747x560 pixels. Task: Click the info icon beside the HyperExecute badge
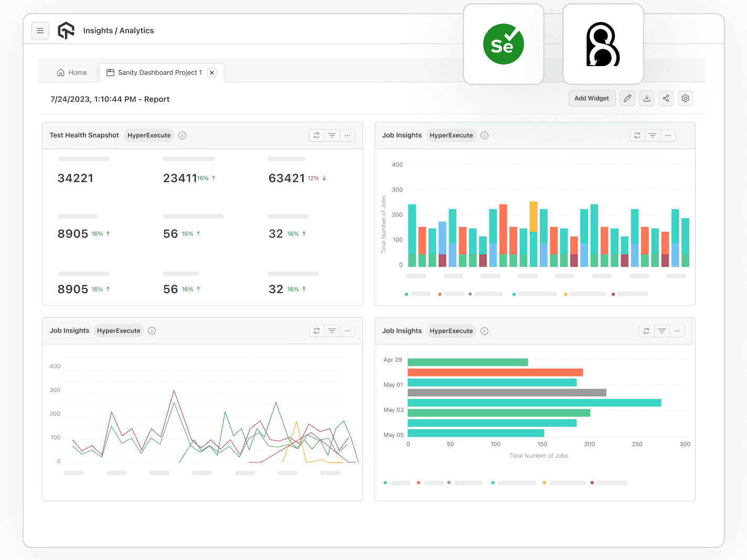182,135
